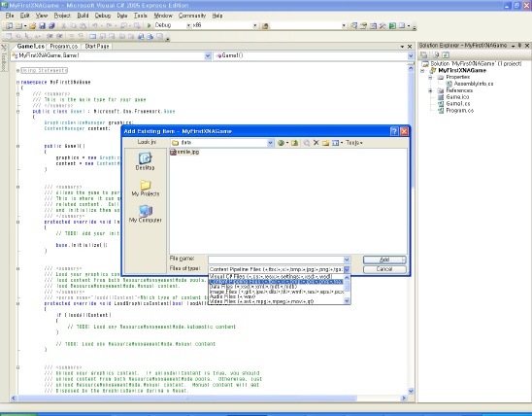
Task: Click the Views icon in dialog toolbar
Action: 335,143
